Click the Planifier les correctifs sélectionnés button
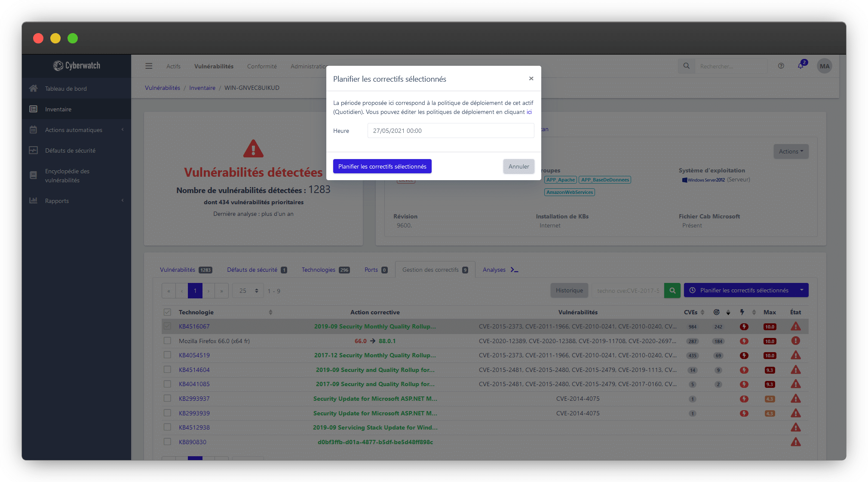868x482 pixels. pos(383,166)
